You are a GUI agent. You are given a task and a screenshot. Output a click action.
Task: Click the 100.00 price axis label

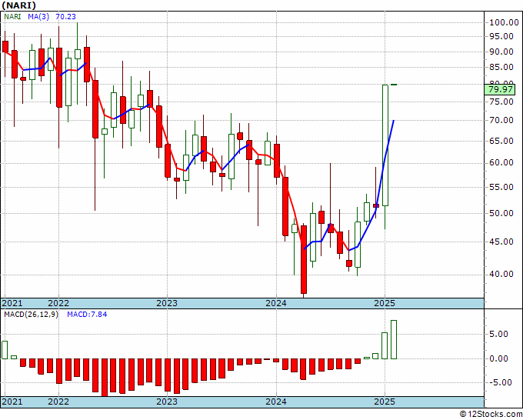[504, 22]
